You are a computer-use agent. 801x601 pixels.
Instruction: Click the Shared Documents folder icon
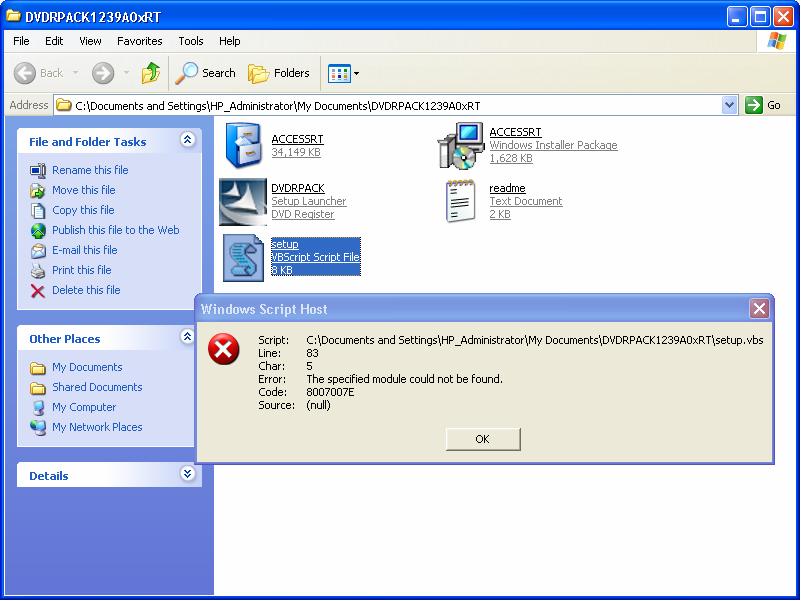pyautogui.click(x=38, y=388)
